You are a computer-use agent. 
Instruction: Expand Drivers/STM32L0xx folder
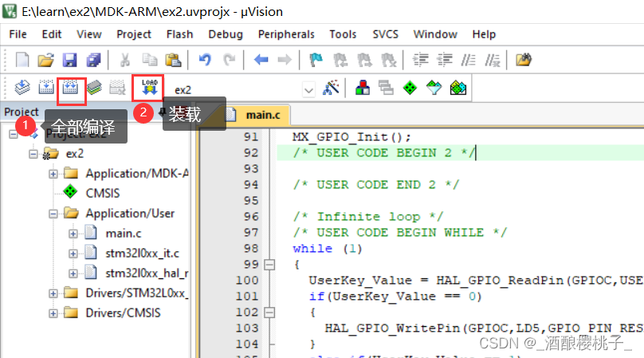pyautogui.click(x=53, y=293)
